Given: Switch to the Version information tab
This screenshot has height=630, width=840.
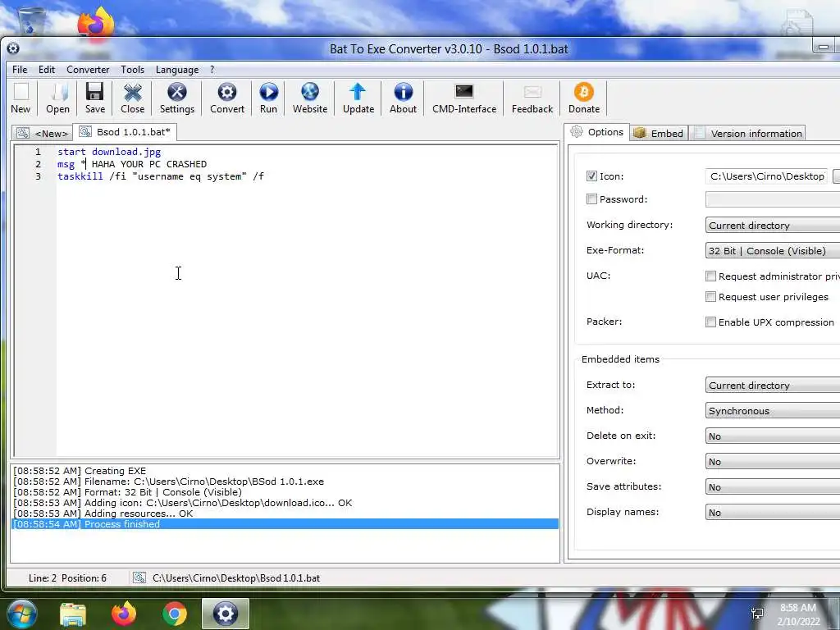Looking at the screenshot, I should tap(748, 134).
